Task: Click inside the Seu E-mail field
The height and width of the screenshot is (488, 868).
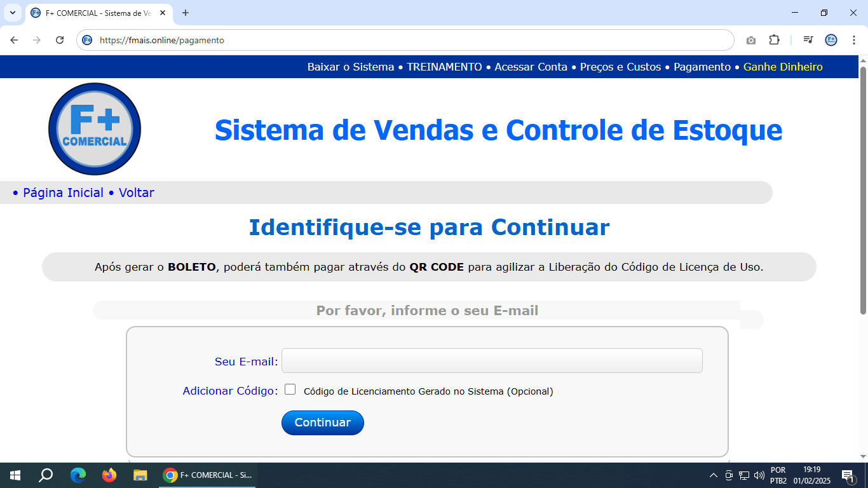Action: (492, 360)
